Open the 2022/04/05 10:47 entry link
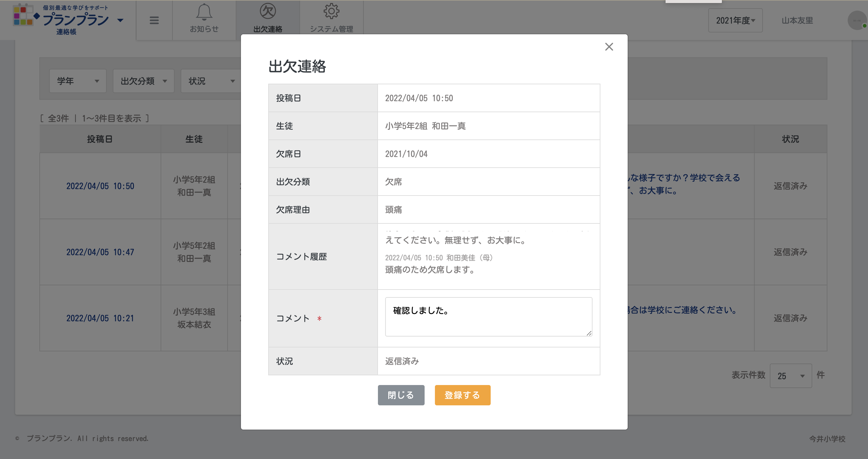 pyautogui.click(x=100, y=252)
